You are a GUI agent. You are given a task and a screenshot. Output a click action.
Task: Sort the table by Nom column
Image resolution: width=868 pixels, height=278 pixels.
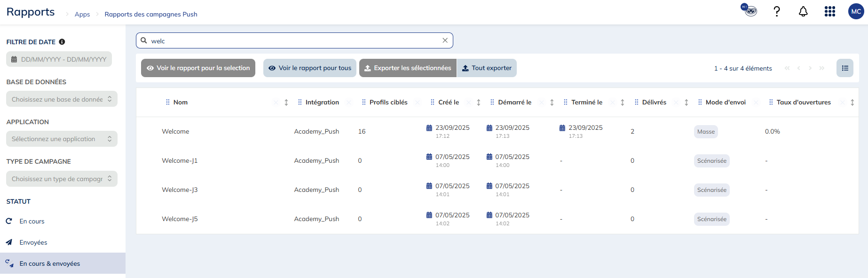click(286, 103)
